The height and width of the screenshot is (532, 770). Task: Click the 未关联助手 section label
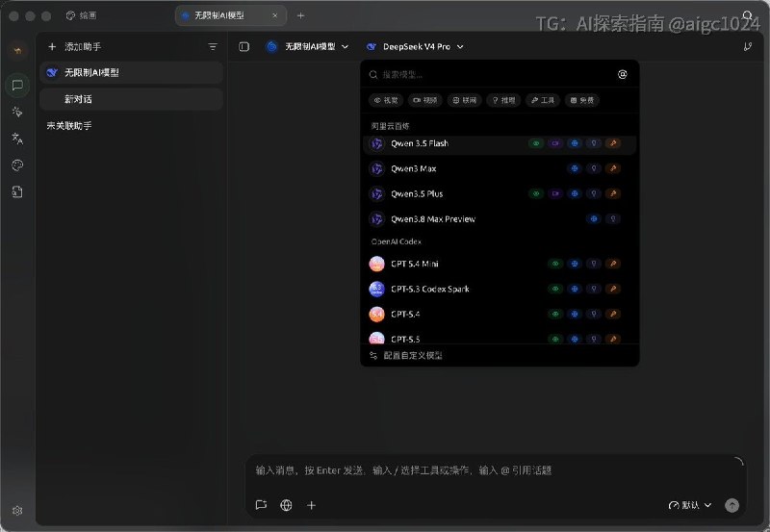point(68,126)
